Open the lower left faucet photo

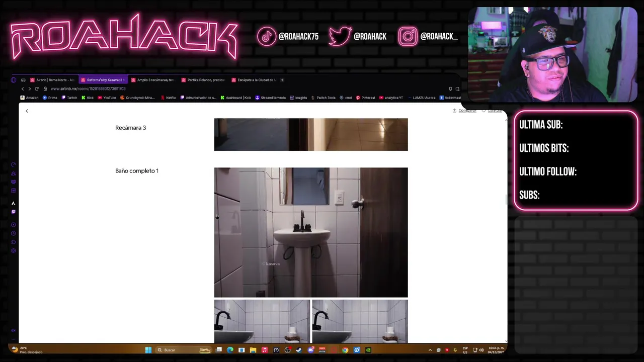click(262, 321)
